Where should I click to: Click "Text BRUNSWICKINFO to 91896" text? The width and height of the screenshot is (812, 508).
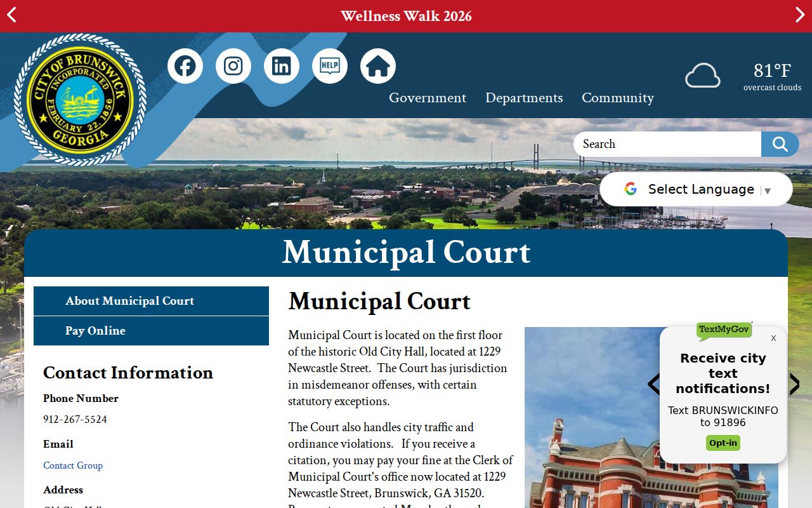point(723,417)
